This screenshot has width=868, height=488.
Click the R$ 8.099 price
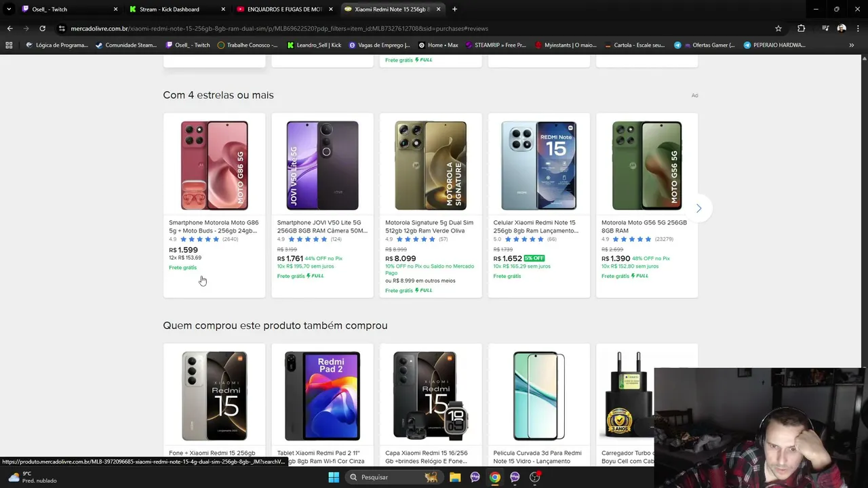pos(401,258)
